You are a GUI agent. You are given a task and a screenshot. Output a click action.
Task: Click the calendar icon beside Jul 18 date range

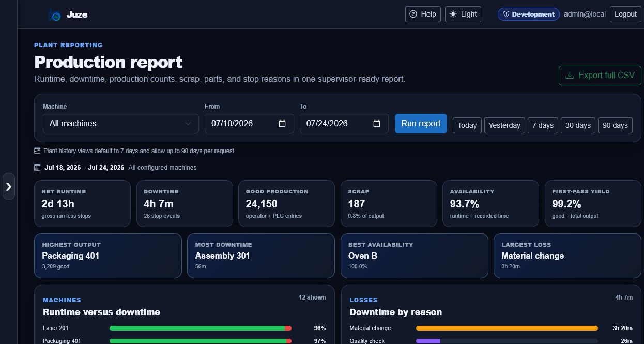tap(37, 168)
